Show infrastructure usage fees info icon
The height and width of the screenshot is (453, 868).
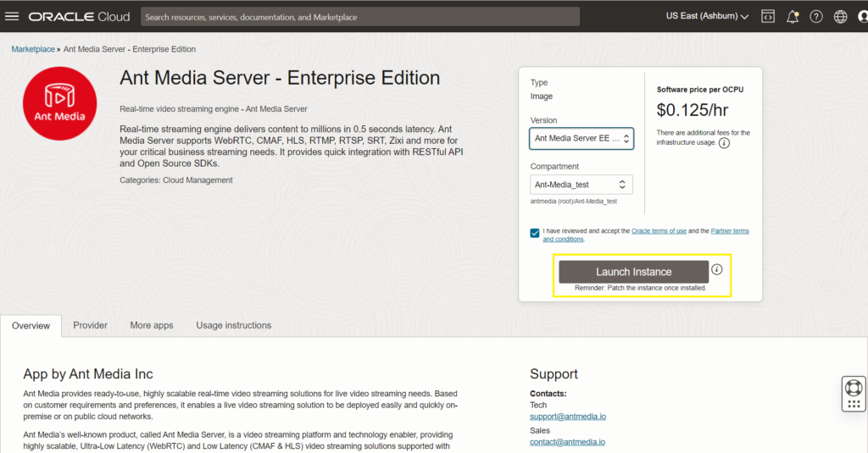coord(724,143)
